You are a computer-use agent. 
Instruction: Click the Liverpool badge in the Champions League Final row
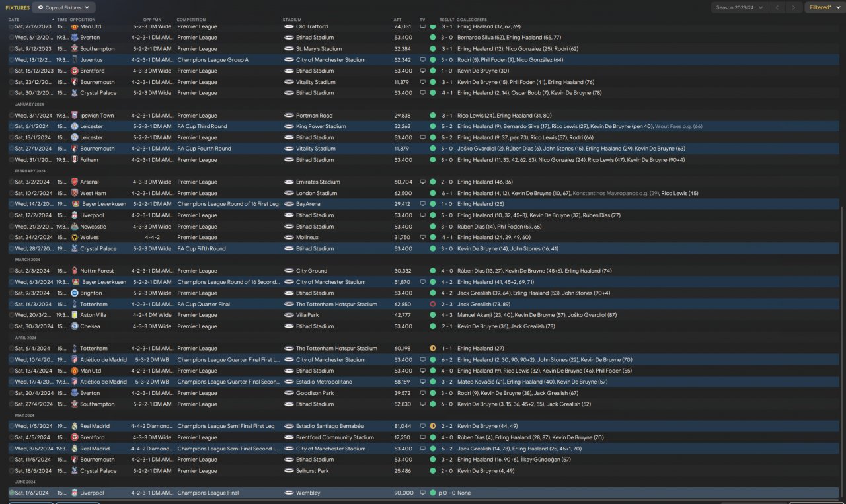pyautogui.click(x=75, y=493)
